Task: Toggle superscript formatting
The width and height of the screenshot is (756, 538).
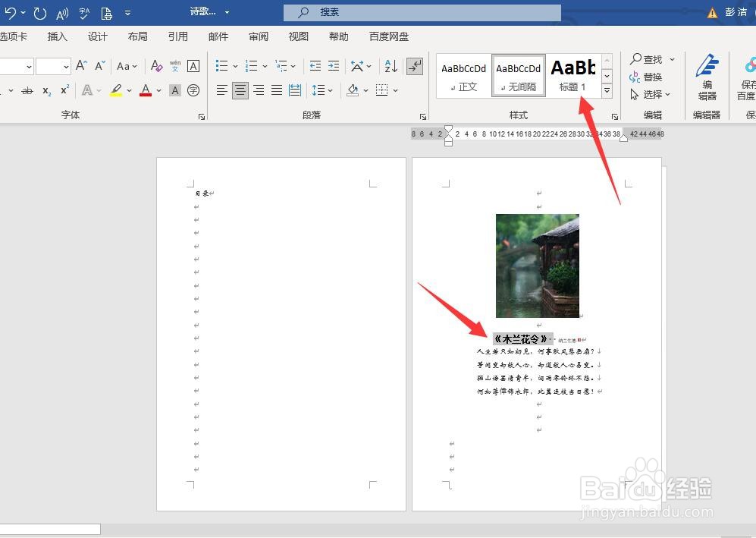Action: coord(65,90)
